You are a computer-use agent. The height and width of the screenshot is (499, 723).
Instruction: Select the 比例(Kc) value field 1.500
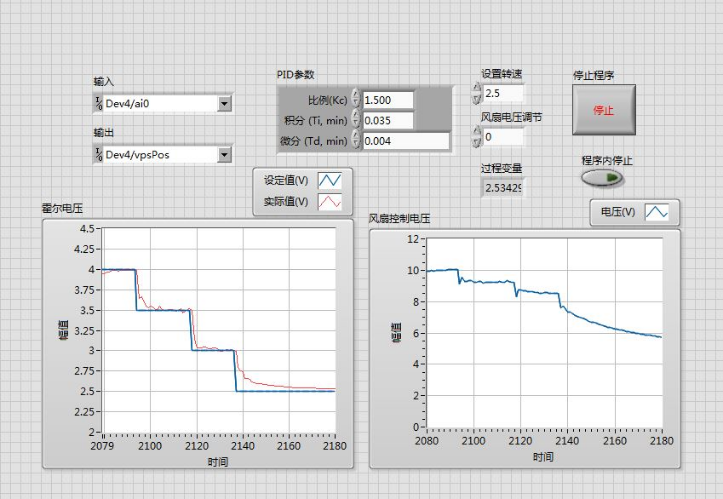(x=388, y=100)
